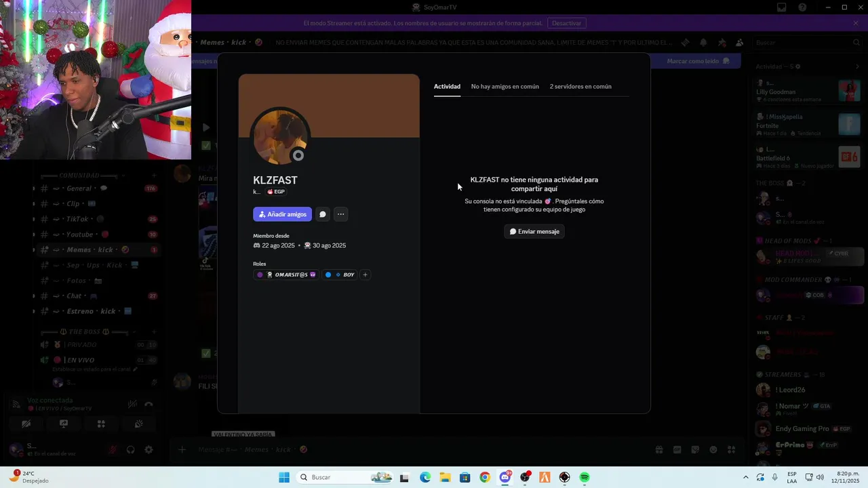
Task: Open the 2 servidores en común tab
Action: pyautogui.click(x=580, y=87)
